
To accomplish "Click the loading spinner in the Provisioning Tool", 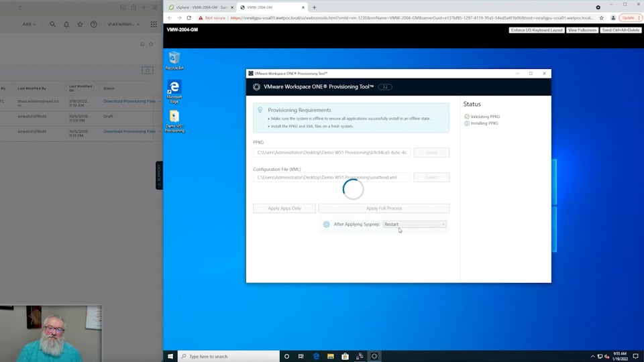I will pos(353,189).
